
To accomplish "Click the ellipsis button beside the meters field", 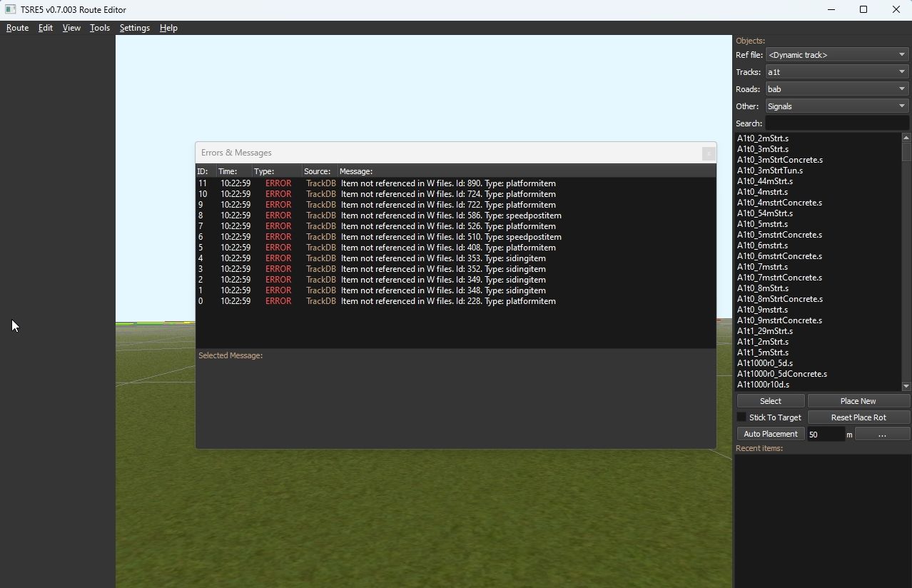I will click(882, 434).
